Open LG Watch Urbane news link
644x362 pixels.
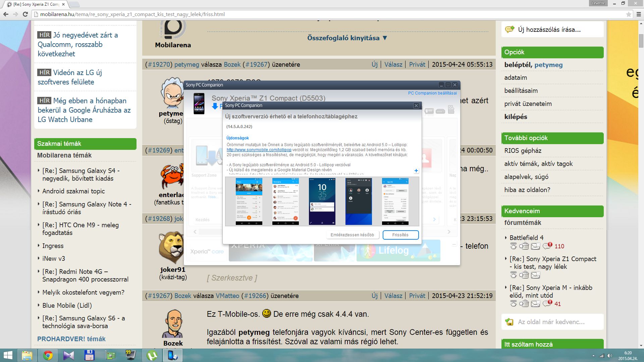84,110
